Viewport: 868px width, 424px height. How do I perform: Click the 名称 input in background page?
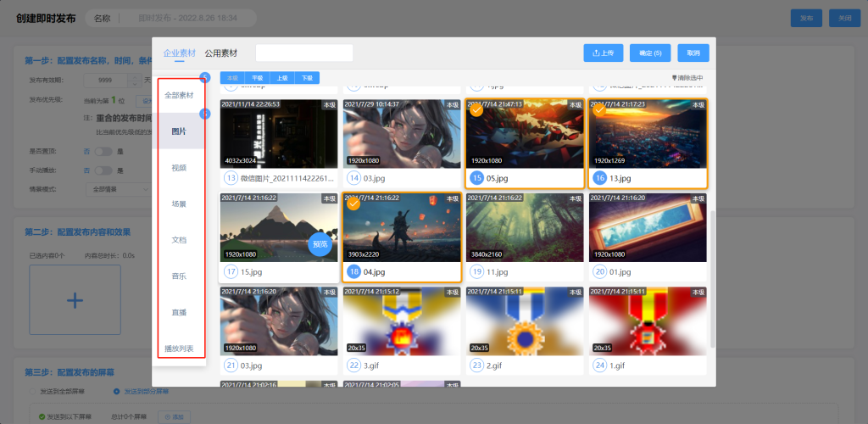pos(187,19)
